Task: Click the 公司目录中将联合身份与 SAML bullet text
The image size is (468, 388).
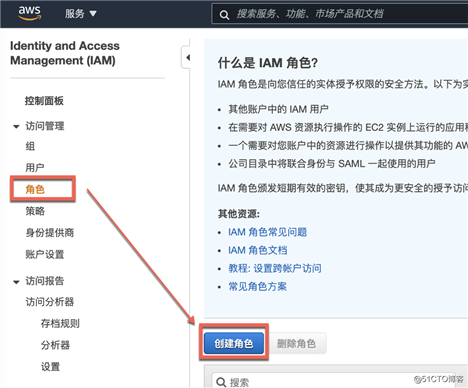Action: click(x=332, y=163)
